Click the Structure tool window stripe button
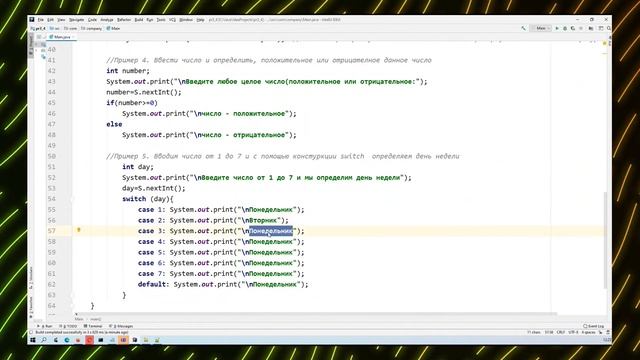This screenshot has height=360, width=640. tap(31, 278)
